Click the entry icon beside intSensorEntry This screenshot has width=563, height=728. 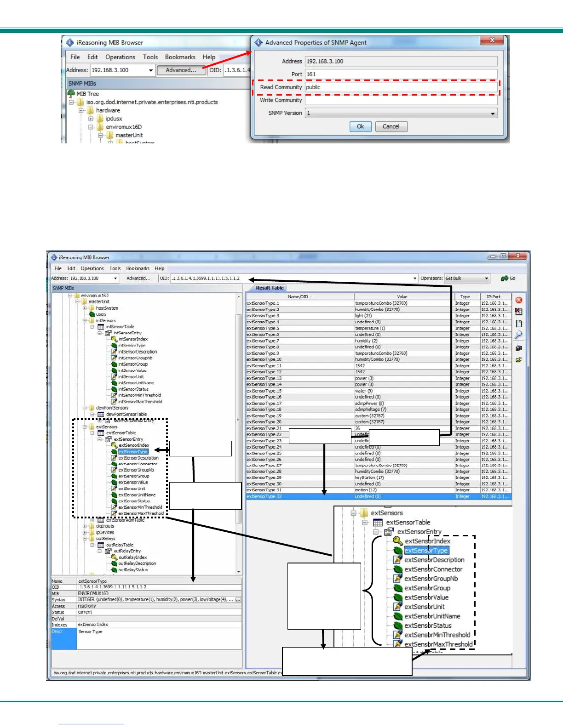coord(108,333)
